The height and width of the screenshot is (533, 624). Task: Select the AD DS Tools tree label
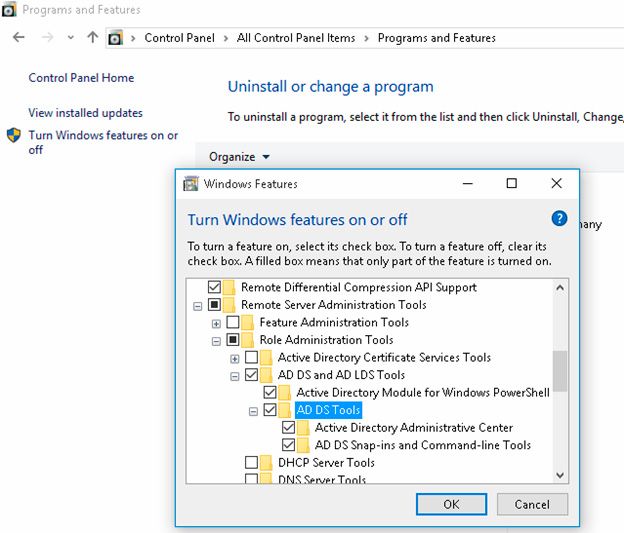point(328,410)
